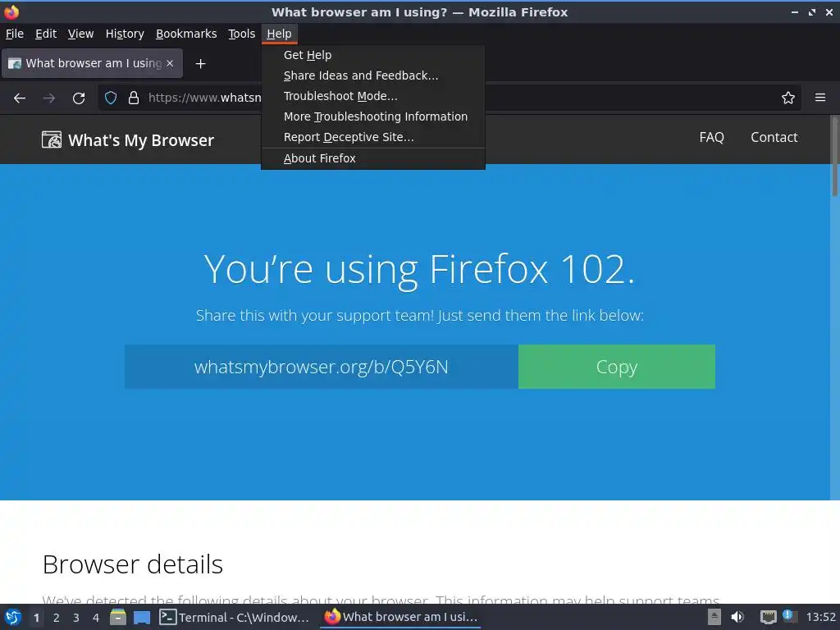View site security padlock info
This screenshot has width=840, height=630.
[134, 98]
